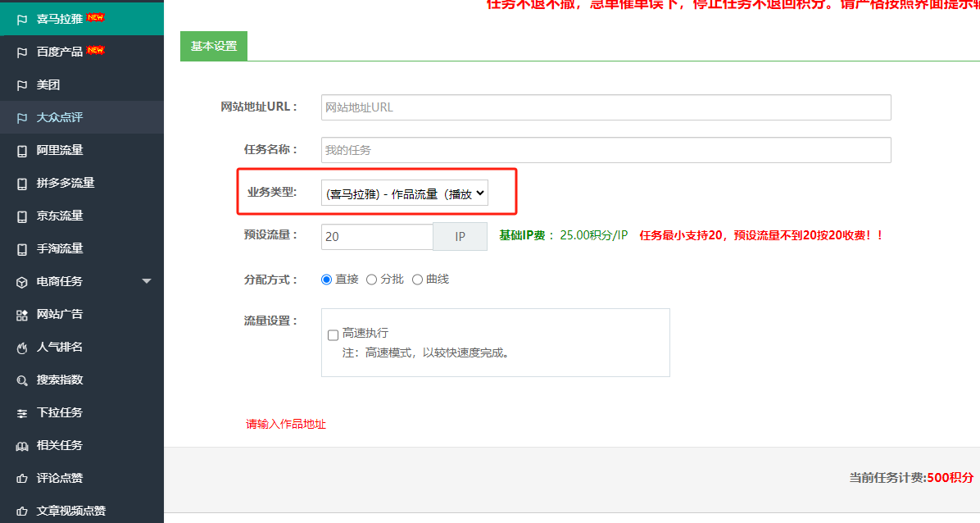Open 手淘流量 in the sidebar
Screen dimensions: 980x523
pos(82,248)
